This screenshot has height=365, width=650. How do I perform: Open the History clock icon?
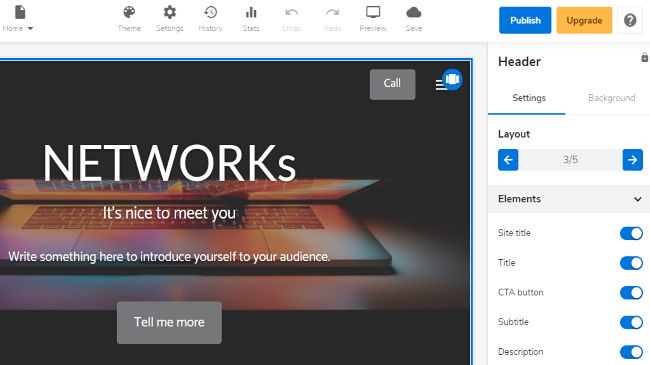(x=210, y=19)
